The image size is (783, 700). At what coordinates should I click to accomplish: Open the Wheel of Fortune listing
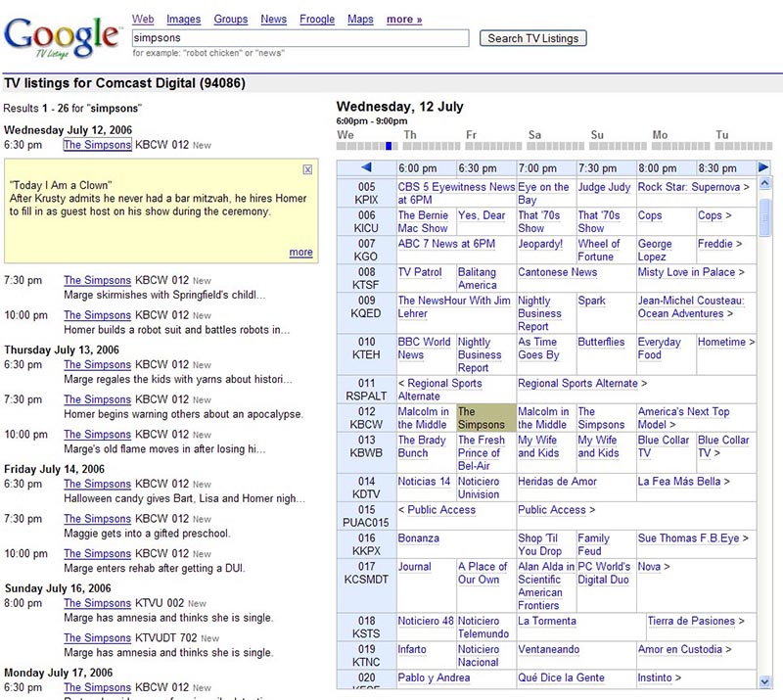coord(599,250)
